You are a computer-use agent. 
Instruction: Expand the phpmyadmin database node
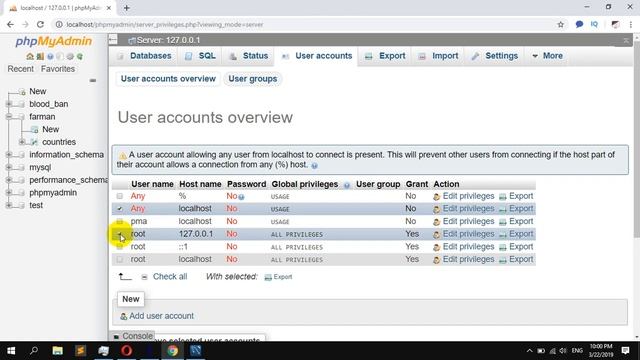click(9, 193)
